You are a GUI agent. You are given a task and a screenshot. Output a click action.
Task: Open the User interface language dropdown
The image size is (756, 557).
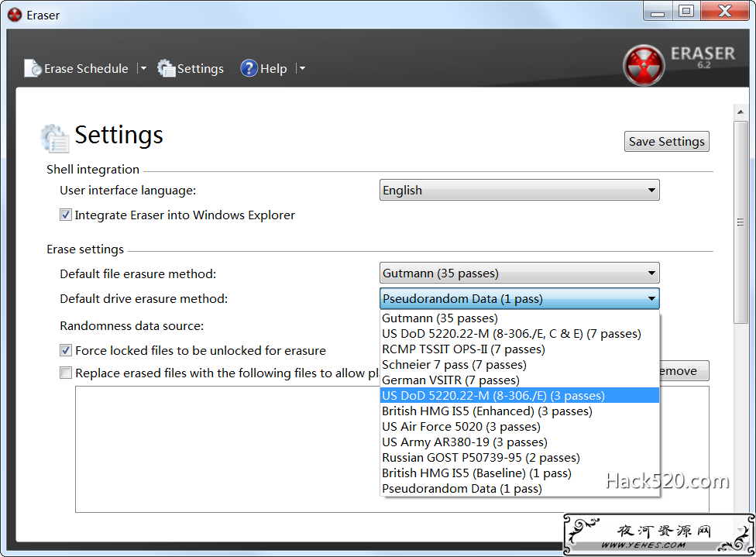[519, 190]
